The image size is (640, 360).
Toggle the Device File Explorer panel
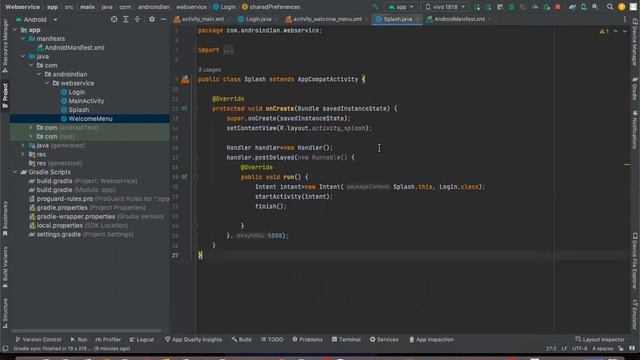tap(635, 260)
